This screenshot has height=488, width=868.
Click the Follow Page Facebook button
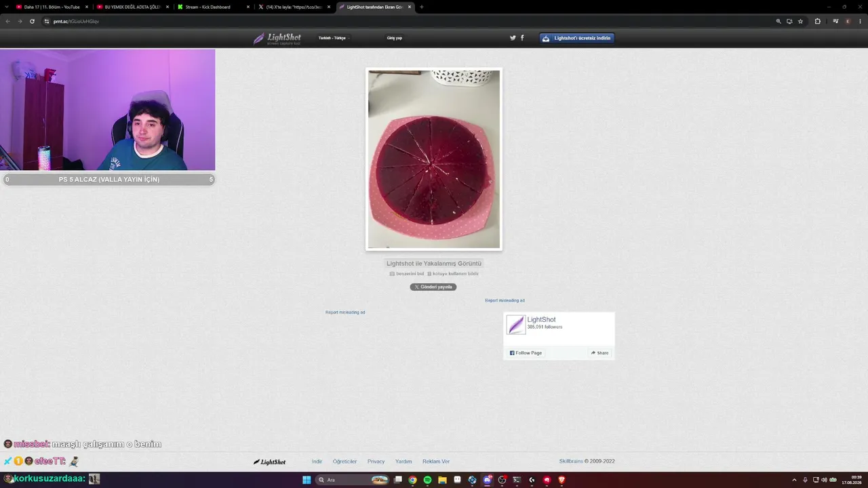(526, 353)
